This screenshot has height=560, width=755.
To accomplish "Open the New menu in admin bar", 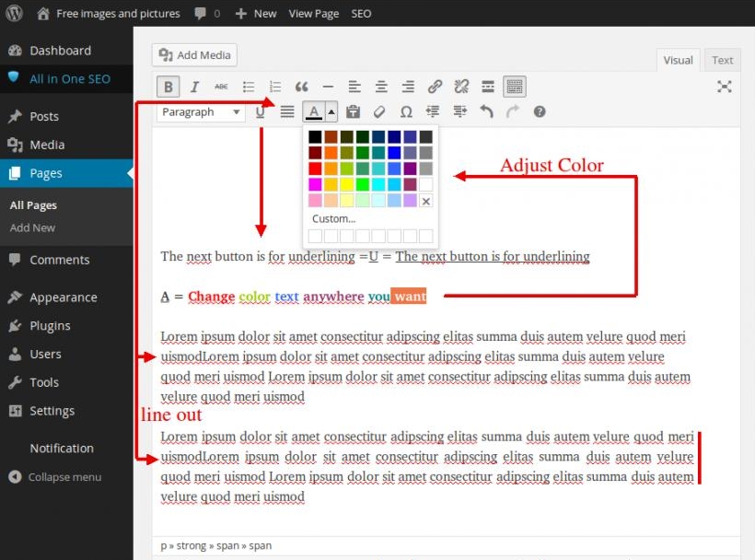I will (255, 13).
